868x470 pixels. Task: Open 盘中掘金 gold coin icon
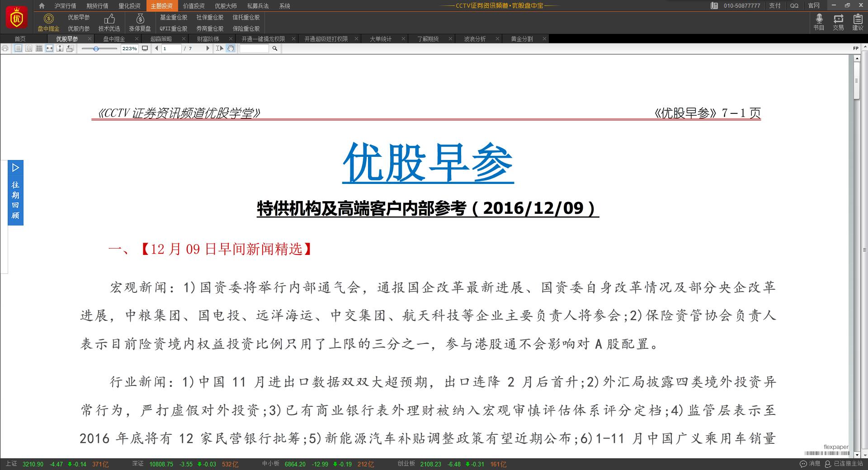point(48,19)
